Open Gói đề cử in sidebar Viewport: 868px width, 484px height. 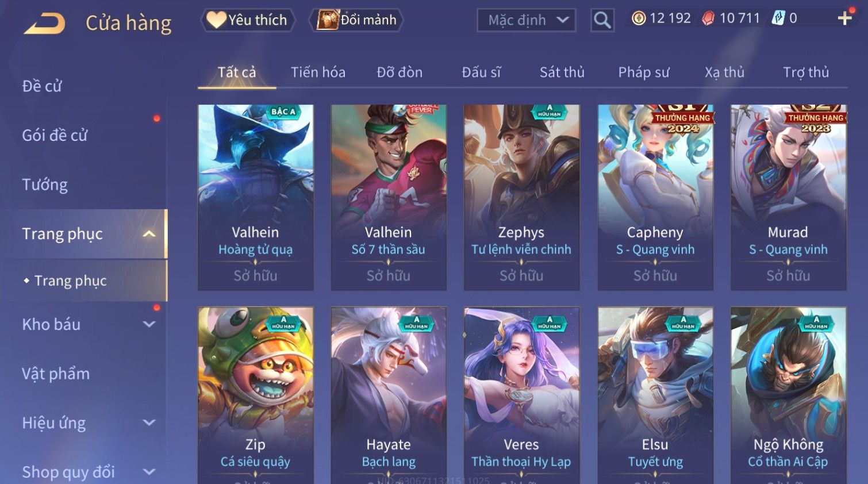pos(55,135)
